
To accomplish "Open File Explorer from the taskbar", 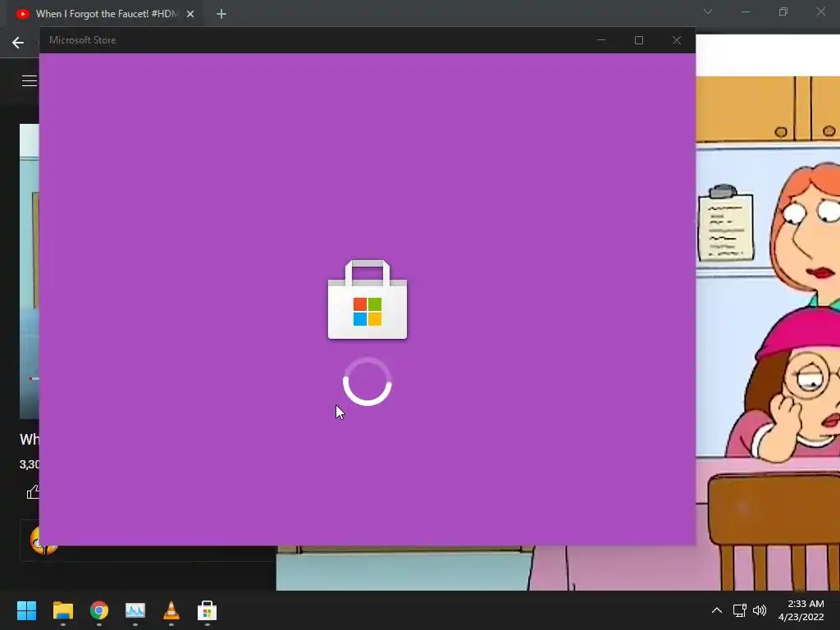I will point(62,610).
